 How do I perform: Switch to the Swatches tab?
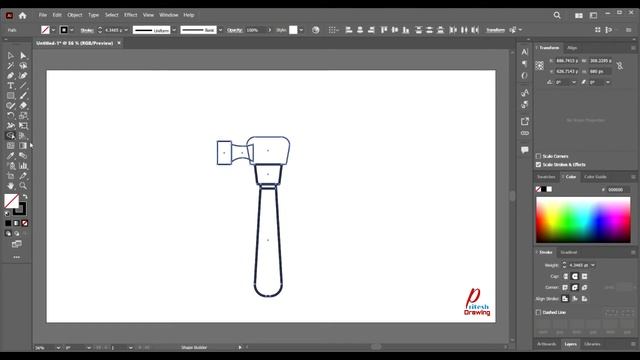tap(546, 177)
